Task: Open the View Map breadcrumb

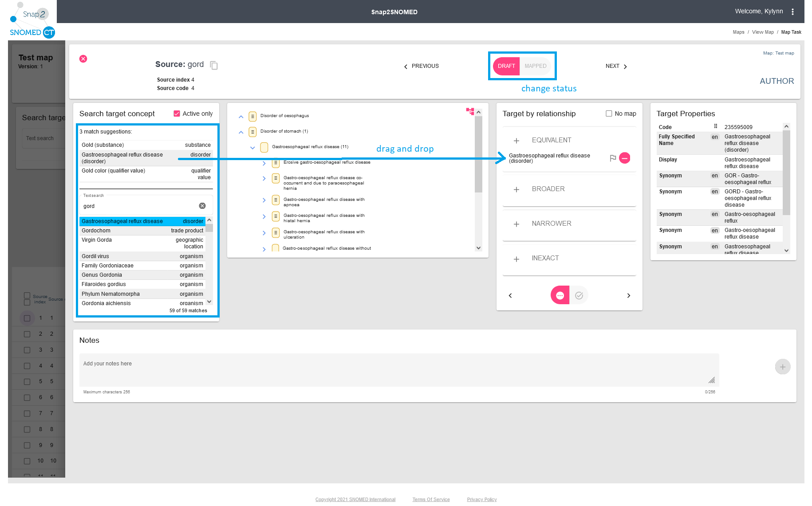Action: (763, 32)
